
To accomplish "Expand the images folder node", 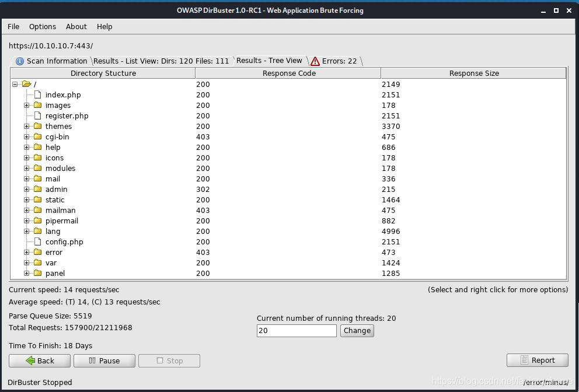I will pos(27,105).
